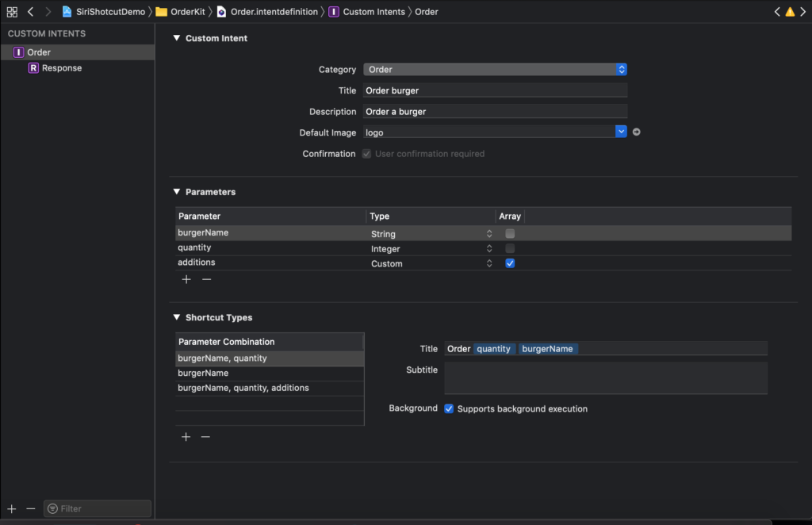Select the Order intent icon in sidebar

(19, 52)
